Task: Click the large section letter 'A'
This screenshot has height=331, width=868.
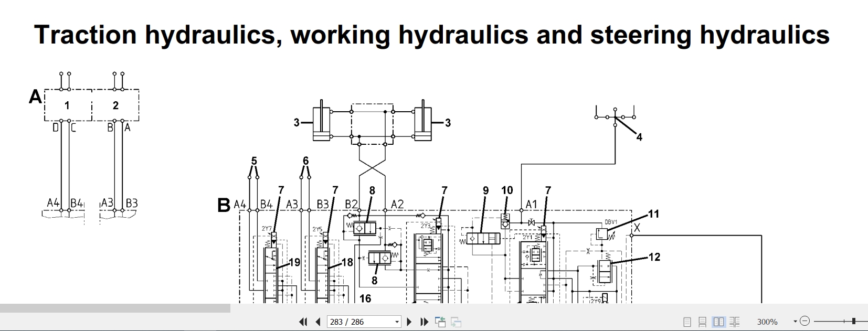Action: point(35,97)
